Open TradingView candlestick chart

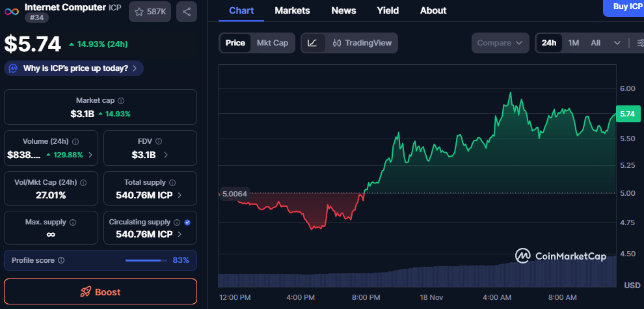362,43
